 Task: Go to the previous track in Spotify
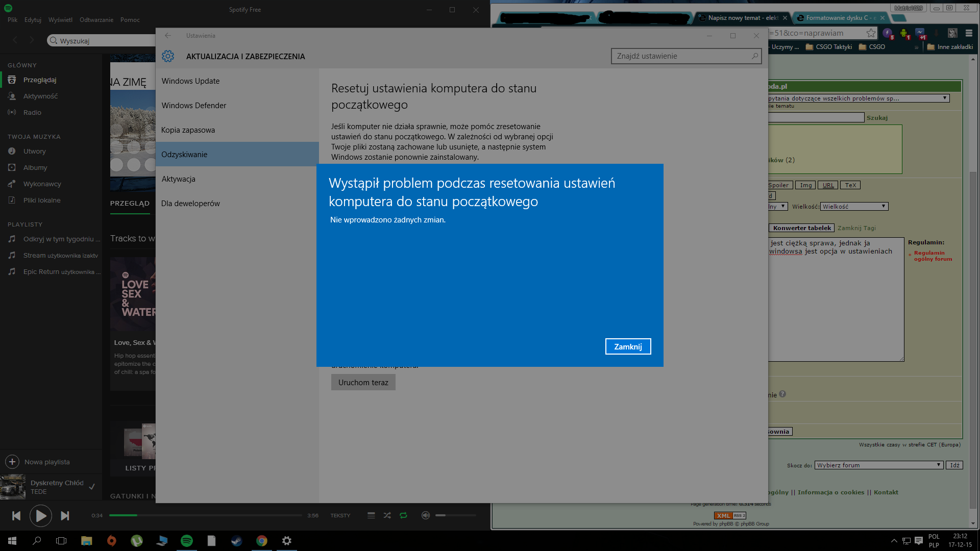(16, 516)
